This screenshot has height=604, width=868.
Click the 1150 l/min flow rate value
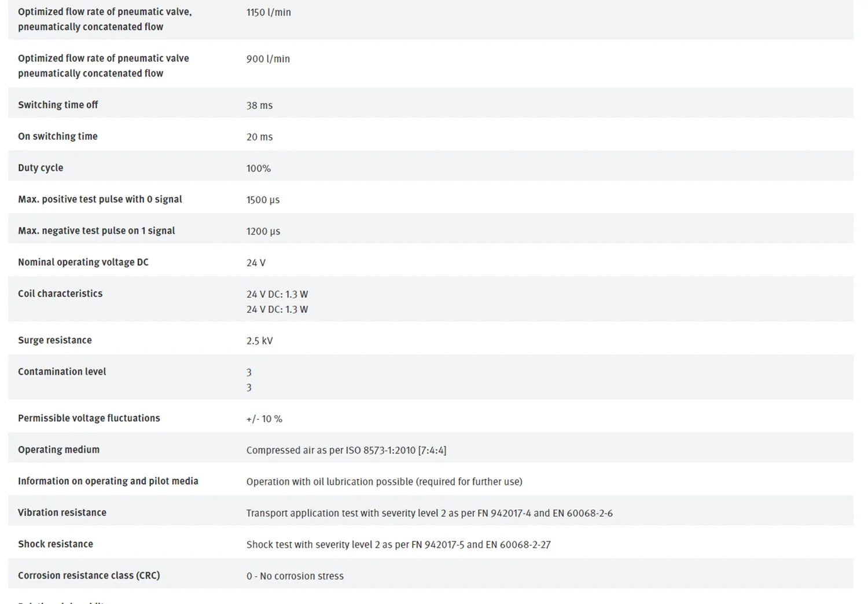point(269,12)
